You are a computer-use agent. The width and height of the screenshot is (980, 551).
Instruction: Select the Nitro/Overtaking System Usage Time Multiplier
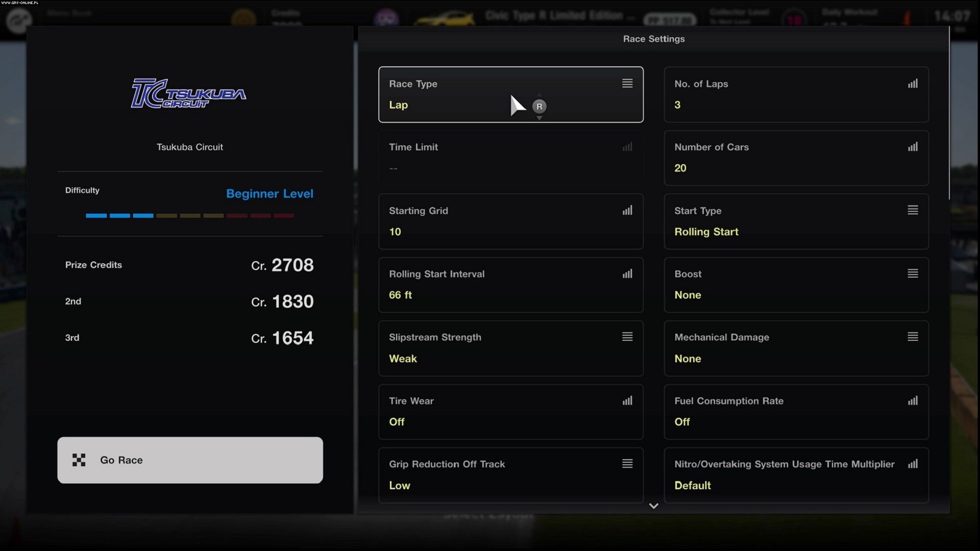tap(796, 475)
